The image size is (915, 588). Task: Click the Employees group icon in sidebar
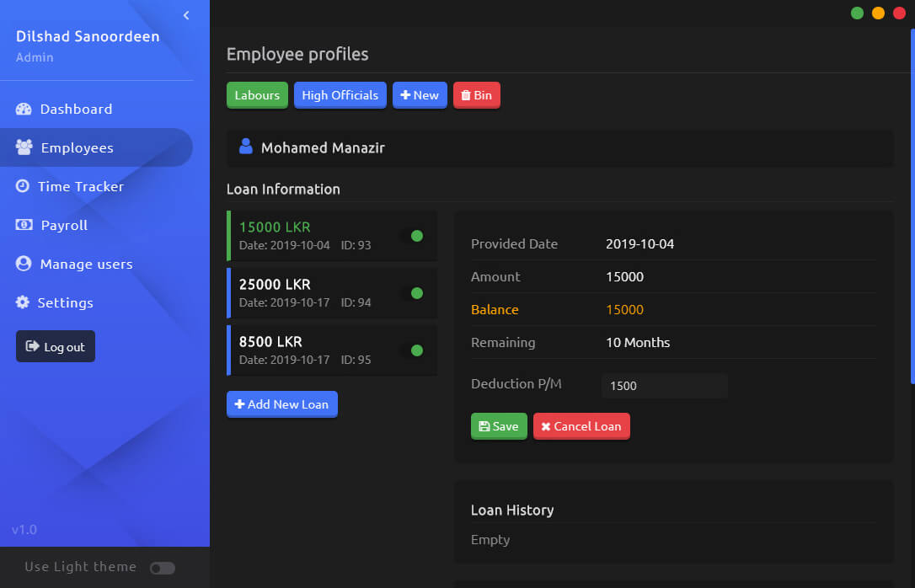(24, 147)
